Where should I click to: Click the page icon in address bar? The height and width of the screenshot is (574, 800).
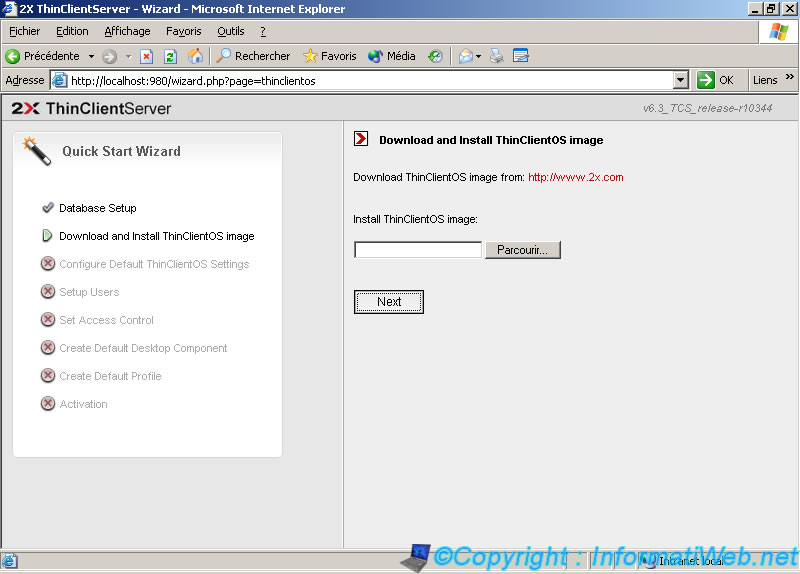coord(60,80)
